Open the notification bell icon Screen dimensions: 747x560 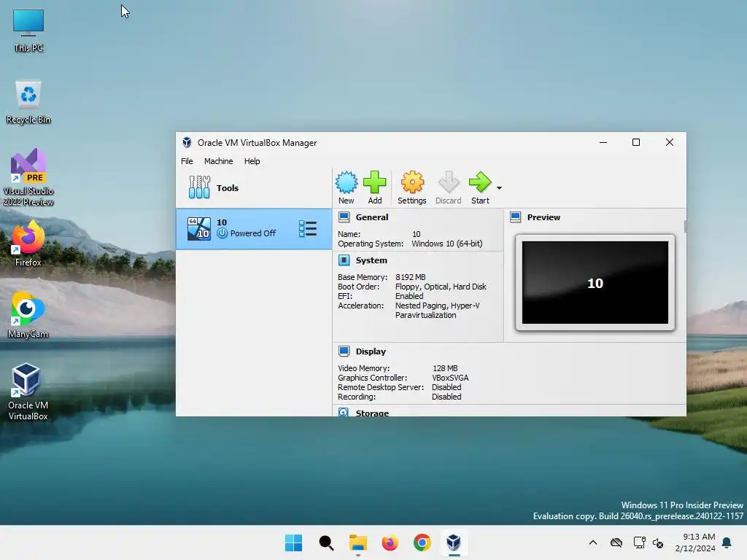point(727,542)
